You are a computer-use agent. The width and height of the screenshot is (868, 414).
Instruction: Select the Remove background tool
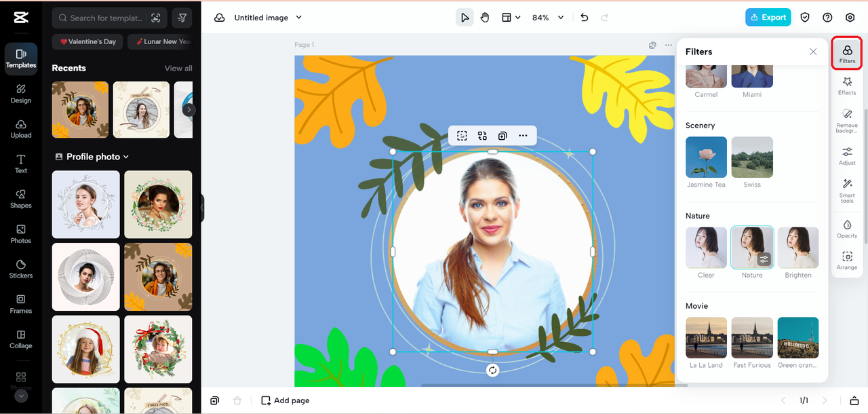847,120
